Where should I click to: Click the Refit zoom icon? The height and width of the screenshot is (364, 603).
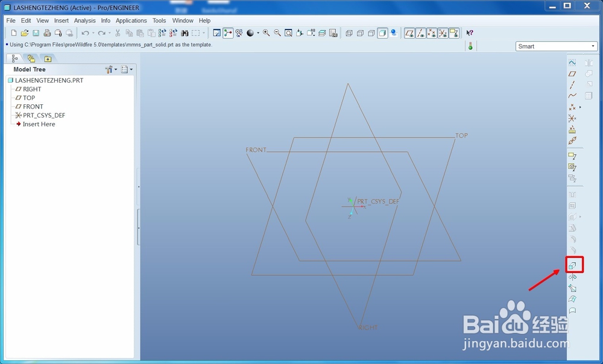288,33
